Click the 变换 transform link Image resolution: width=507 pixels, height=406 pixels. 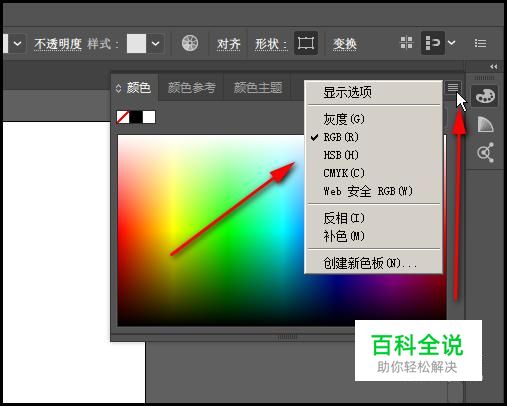345,44
